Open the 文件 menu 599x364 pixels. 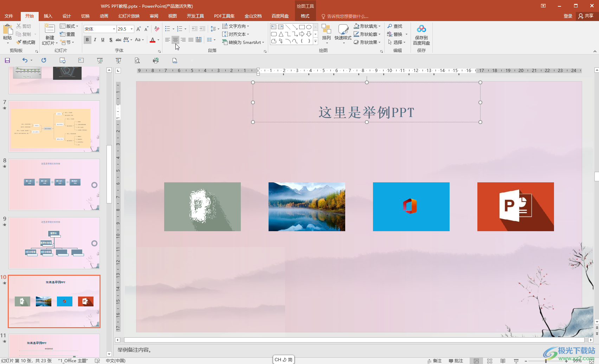click(x=9, y=16)
